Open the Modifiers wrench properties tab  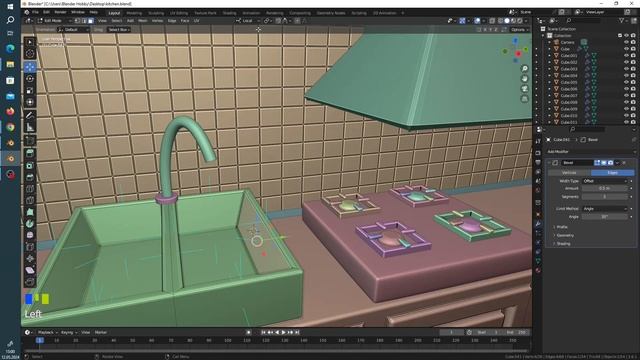[538, 224]
